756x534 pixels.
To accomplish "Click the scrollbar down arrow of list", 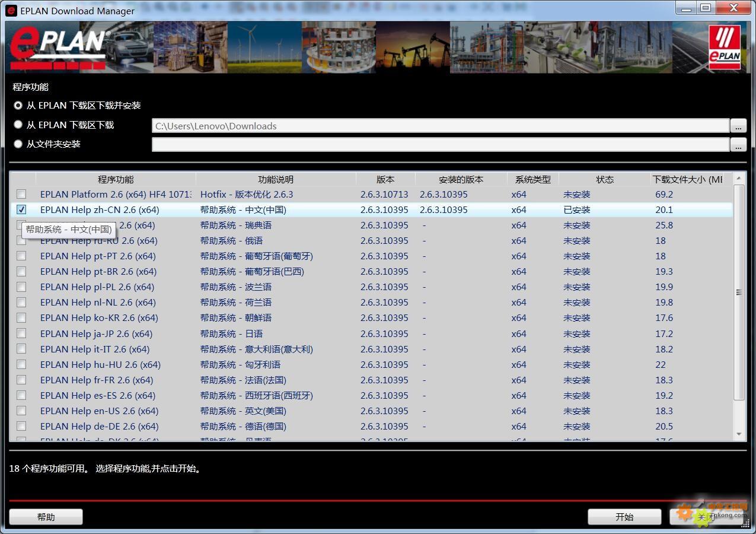I will point(739,435).
